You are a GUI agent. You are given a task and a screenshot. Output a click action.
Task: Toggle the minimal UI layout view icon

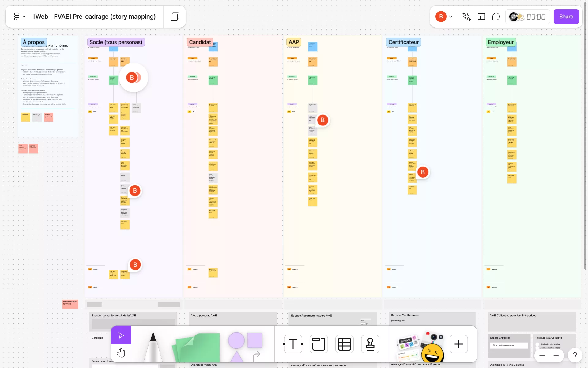coord(481,17)
